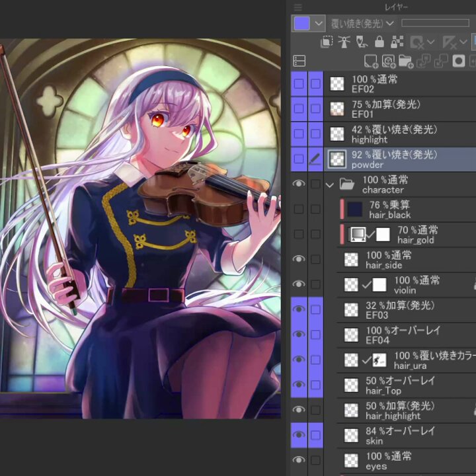Click the enable mask icon

417,42
